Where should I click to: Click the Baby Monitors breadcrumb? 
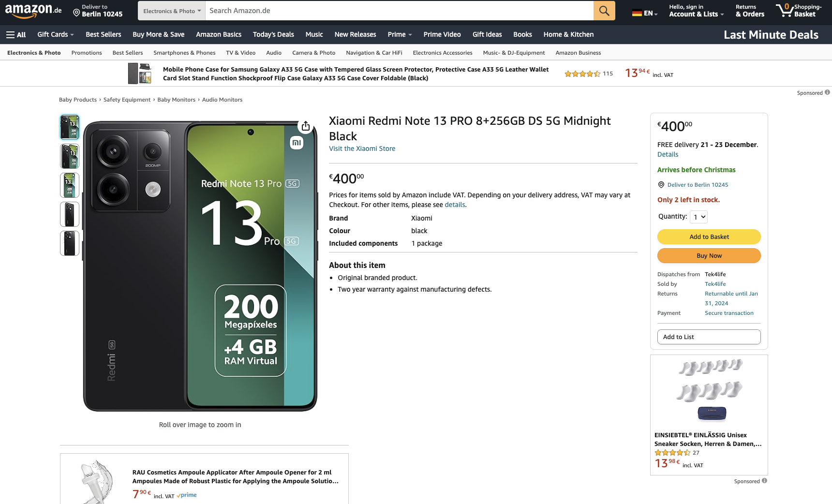pyautogui.click(x=176, y=100)
